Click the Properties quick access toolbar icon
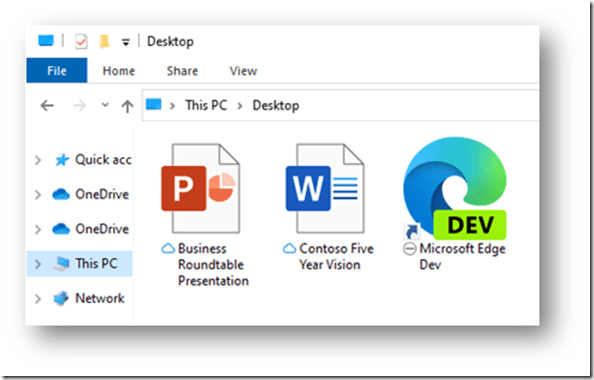This screenshot has height=380, width=594. pos(81,41)
